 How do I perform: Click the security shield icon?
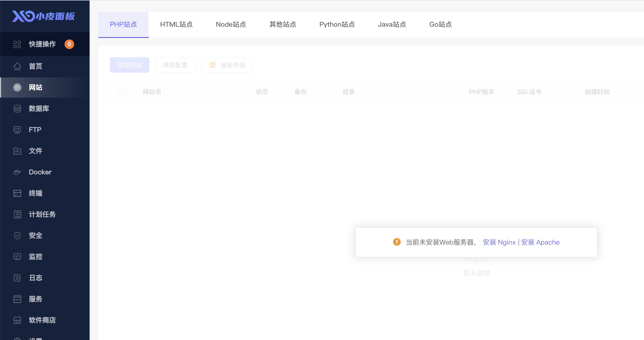(x=17, y=235)
